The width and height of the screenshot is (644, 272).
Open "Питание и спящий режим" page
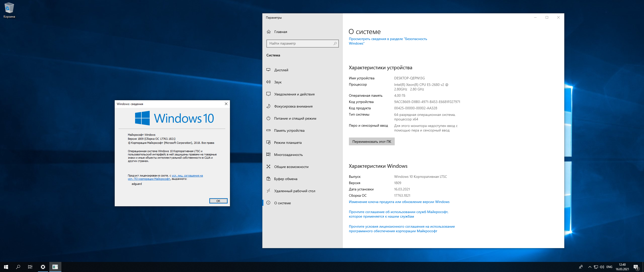[x=295, y=118]
